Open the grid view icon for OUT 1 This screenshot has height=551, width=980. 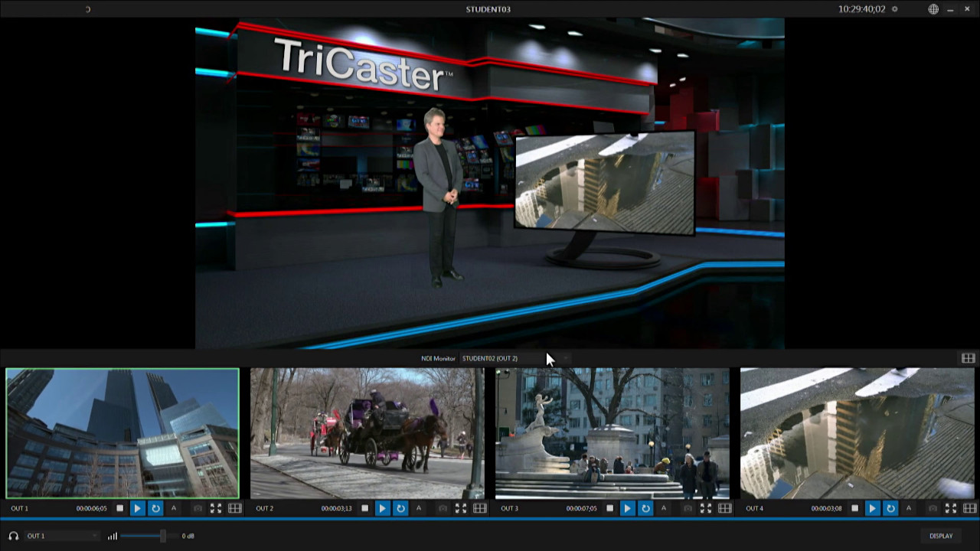tap(235, 508)
